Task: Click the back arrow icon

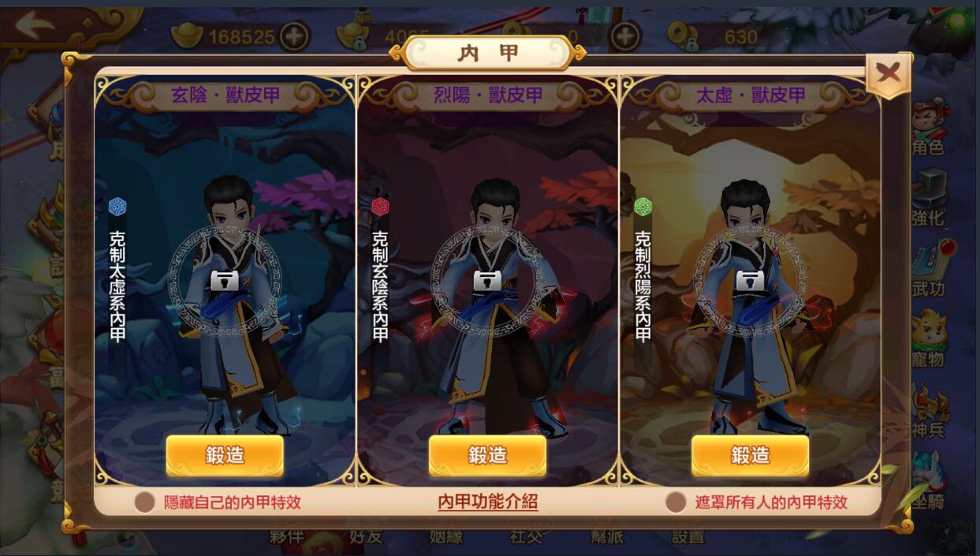Action: click(x=34, y=25)
